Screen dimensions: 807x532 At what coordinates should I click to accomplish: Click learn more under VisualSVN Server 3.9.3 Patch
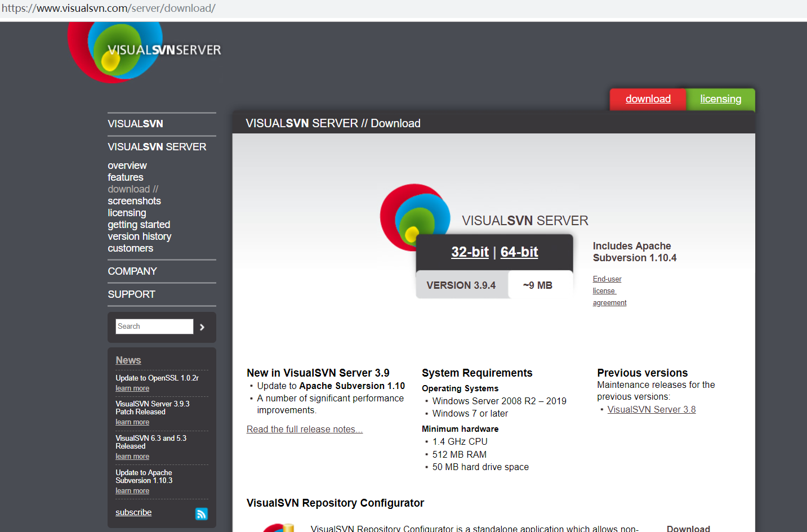(132, 422)
